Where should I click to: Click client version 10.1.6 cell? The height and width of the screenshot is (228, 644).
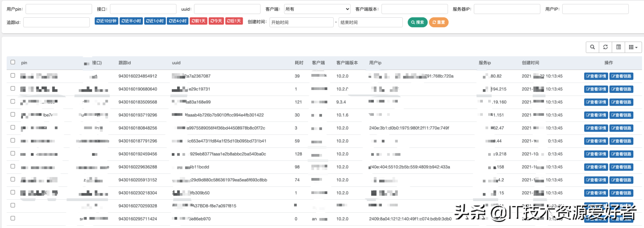(342, 115)
